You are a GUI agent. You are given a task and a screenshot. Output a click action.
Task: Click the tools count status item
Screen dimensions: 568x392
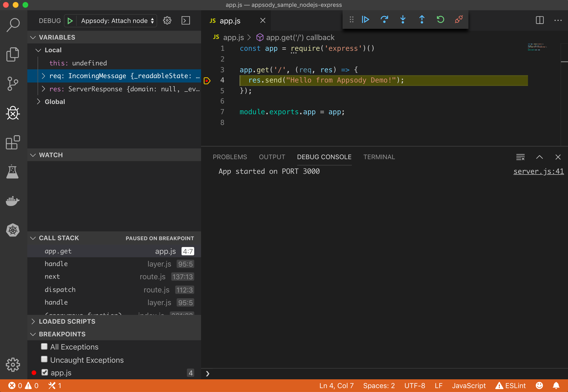54,386
